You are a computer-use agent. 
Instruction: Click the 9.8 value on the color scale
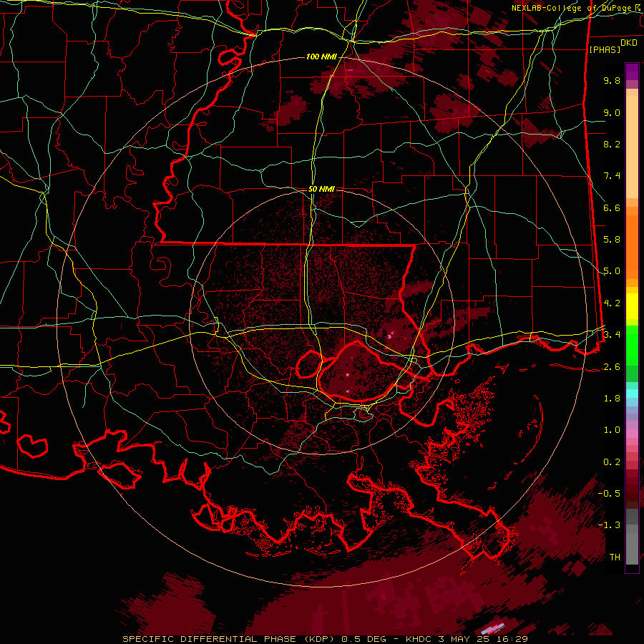pyautogui.click(x=612, y=80)
